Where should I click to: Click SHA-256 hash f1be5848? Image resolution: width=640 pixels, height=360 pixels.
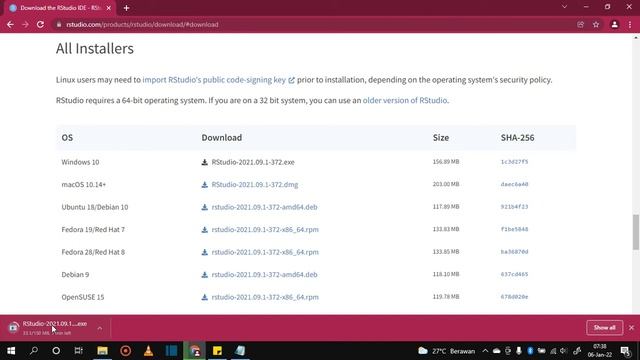pyautogui.click(x=514, y=229)
